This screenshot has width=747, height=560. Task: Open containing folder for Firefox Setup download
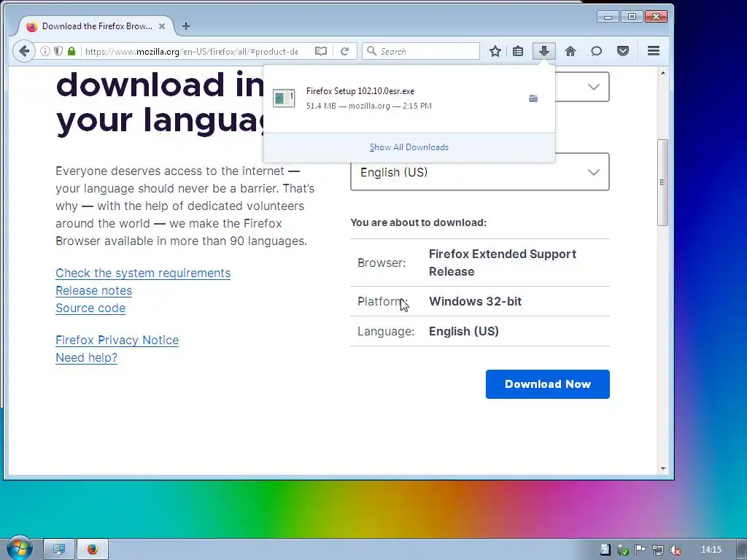(x=533, y=98)
